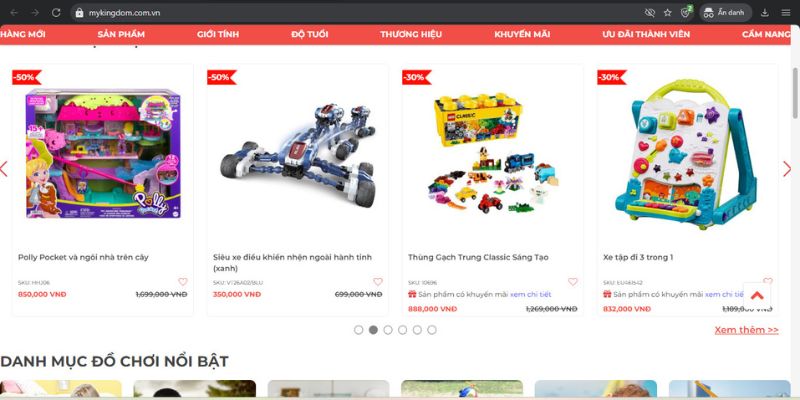Viewport: 800px width, 400px height.
Task: Select the last carousel page dot
Action: tap(432, 330)
